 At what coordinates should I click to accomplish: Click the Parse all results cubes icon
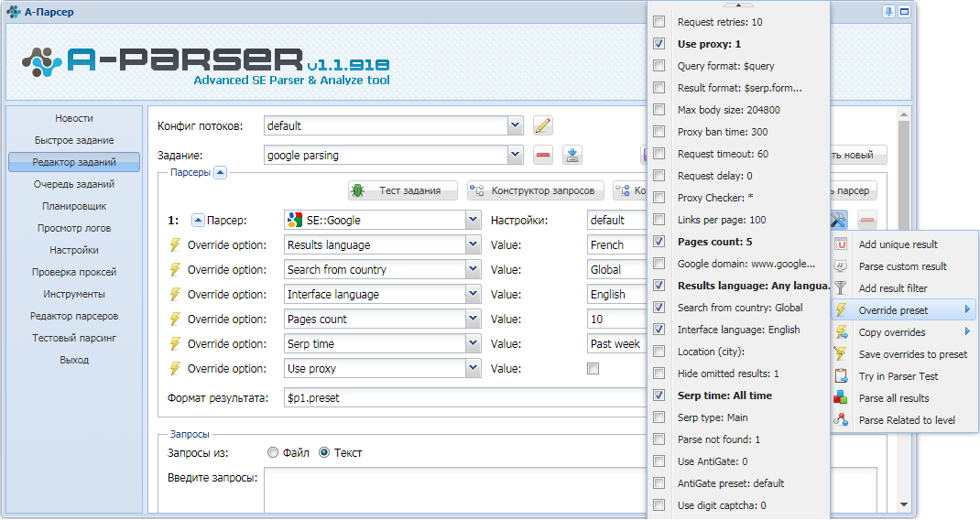(842, 398)
